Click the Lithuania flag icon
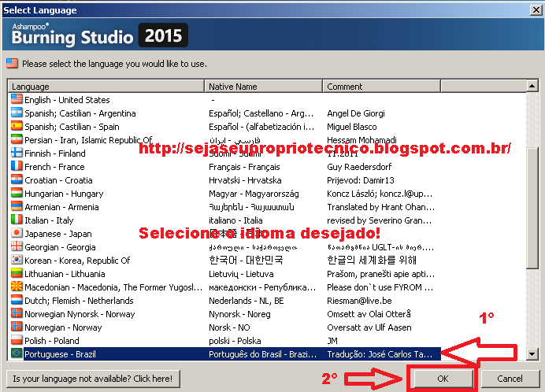Viewport: 545px width, 392px height. (x=17, y=273)
